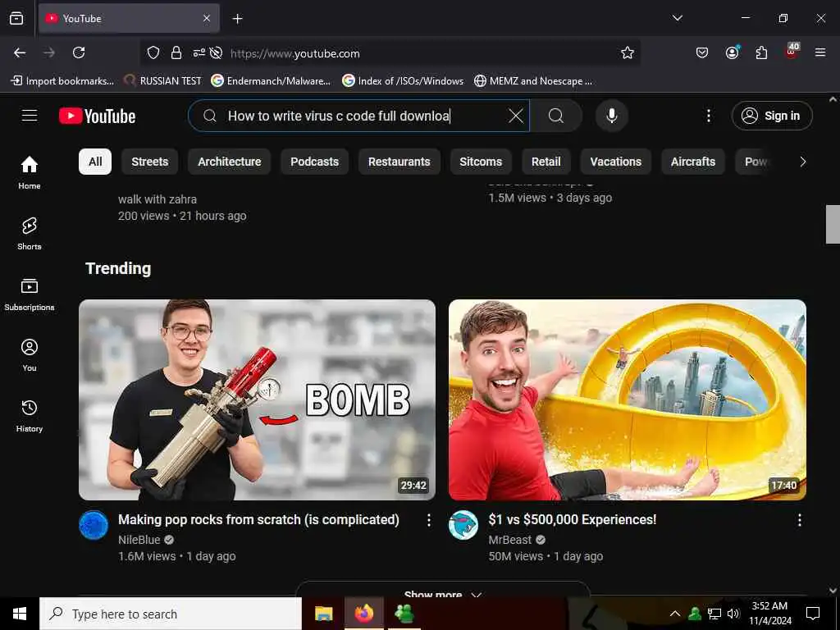Viewport: 840px width, 630px height.
Task: Open Endermanch/Malware bookmark
Action: tap(271, 81)
